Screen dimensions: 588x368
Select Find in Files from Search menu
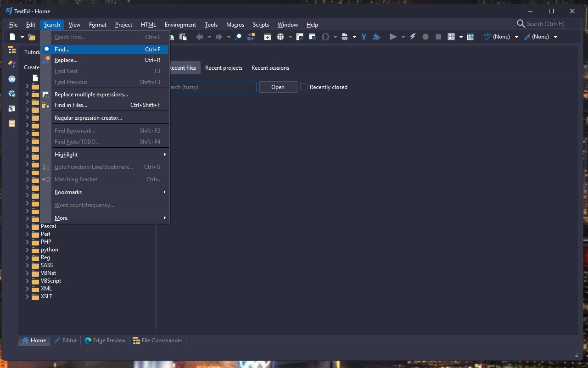(71, 105)
